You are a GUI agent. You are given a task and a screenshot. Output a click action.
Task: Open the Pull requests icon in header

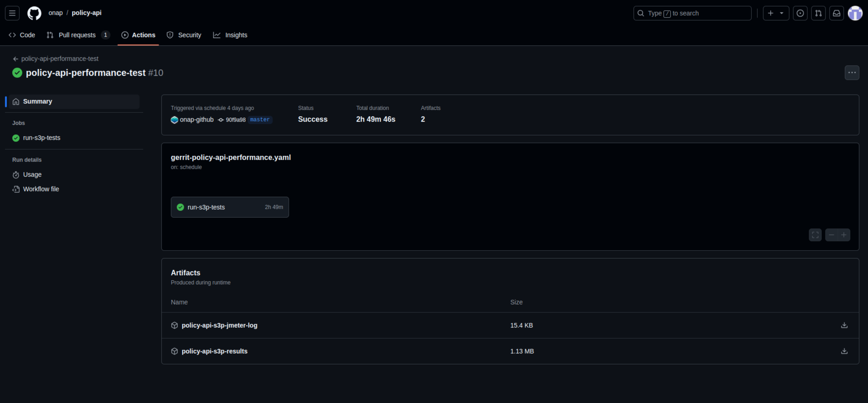818,13
